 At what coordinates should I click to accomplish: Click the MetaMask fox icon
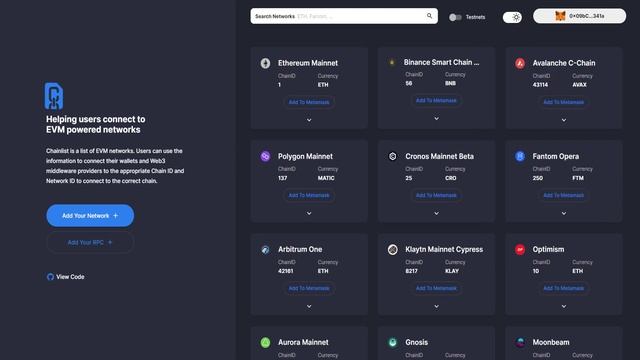click(x=560, y=16)
